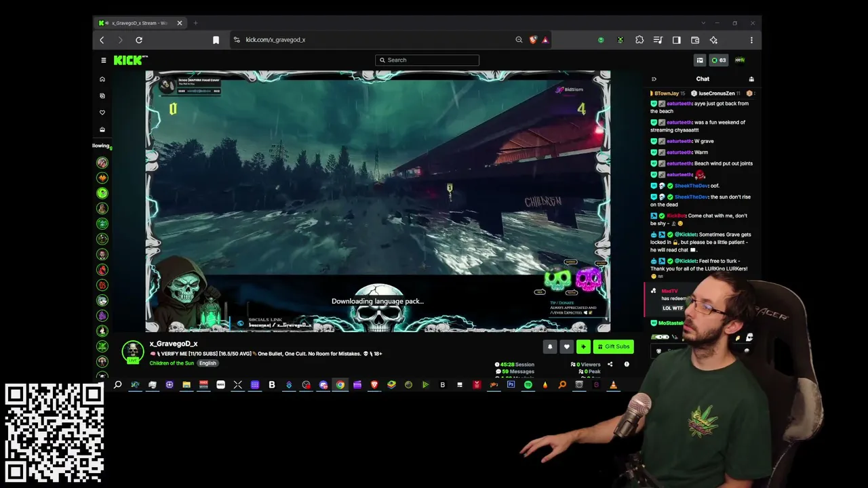
Task: Close the x_GravegoD_x Stream tab
Action: pyautogui.click(x=180, y=23)
